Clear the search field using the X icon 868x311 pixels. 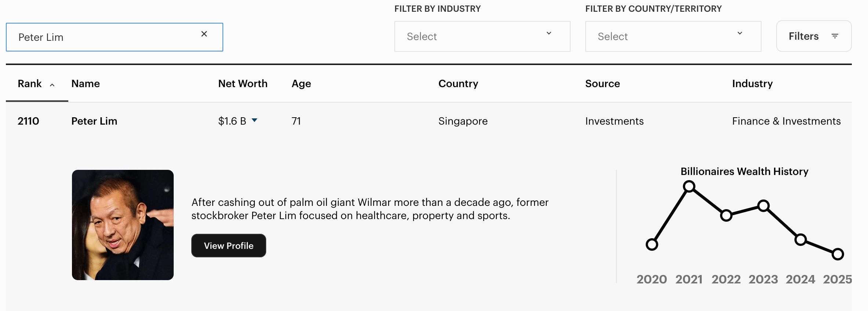point(205,34)
